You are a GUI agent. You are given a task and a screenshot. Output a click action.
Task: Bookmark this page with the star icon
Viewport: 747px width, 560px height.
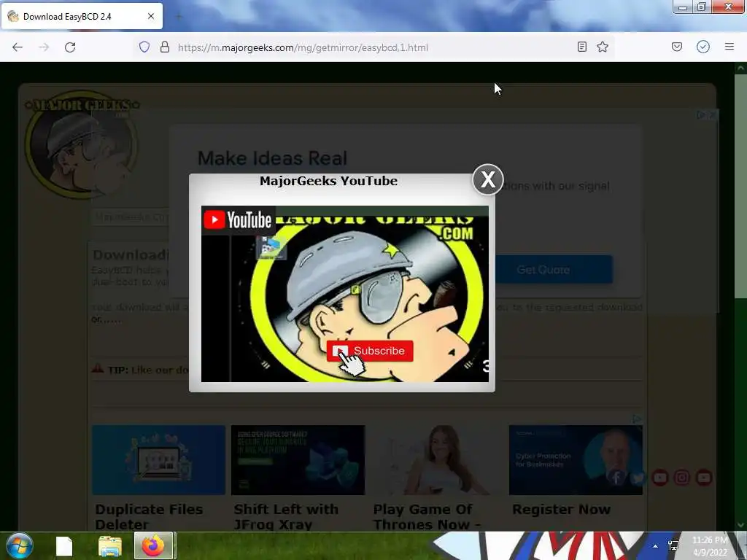pyautogui.click(x=603, y=47)
